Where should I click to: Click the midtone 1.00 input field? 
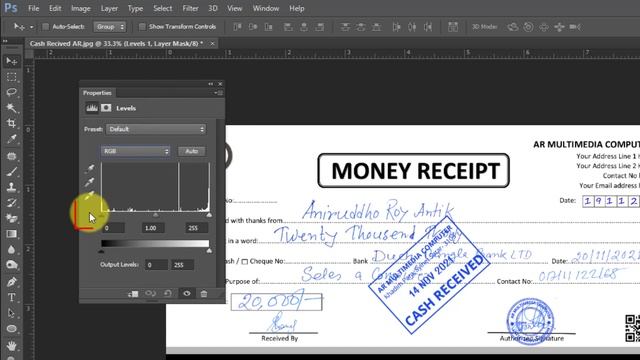tap(153, 228)
